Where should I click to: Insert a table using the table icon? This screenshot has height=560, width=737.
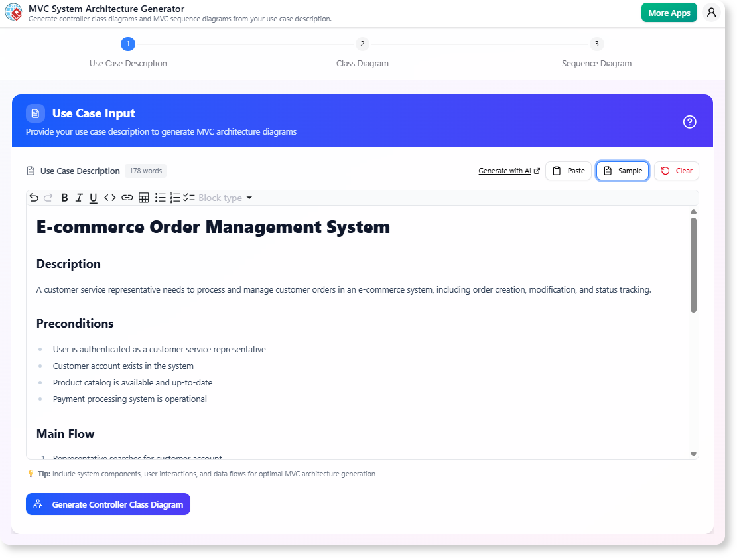click(144, 198)
